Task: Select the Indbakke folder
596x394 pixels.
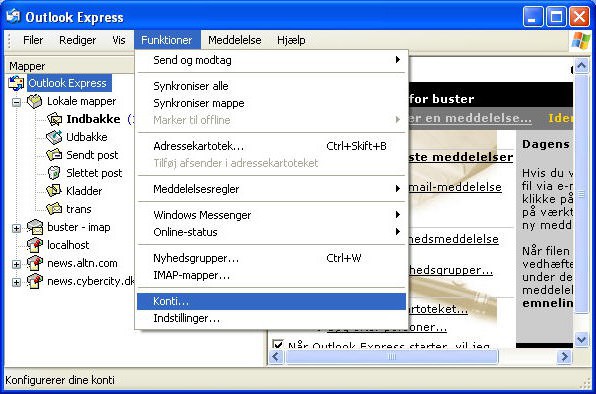Action: pos(93,119)
